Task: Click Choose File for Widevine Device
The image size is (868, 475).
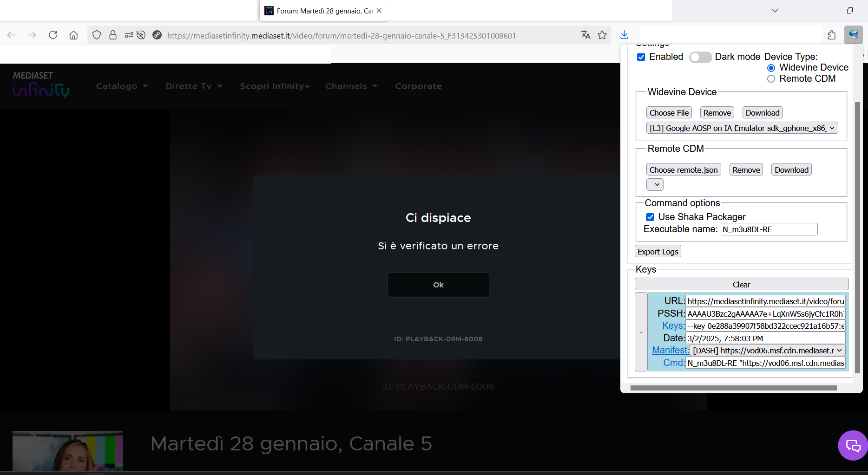Action: pos(669,113)
